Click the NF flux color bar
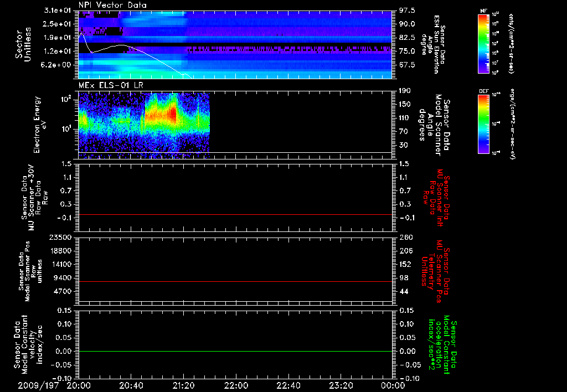Viewport: 567px width, 392px height. coord(484,44)
